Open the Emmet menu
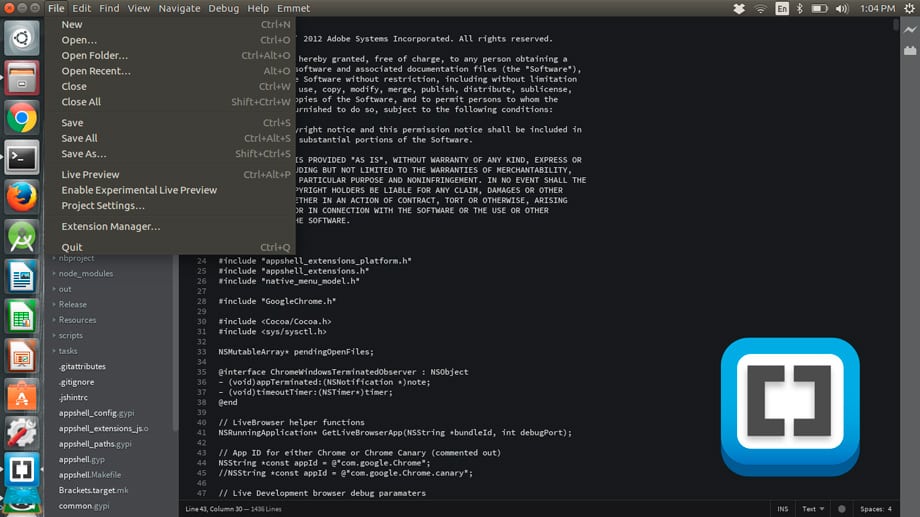 click(x=293, y=8)
